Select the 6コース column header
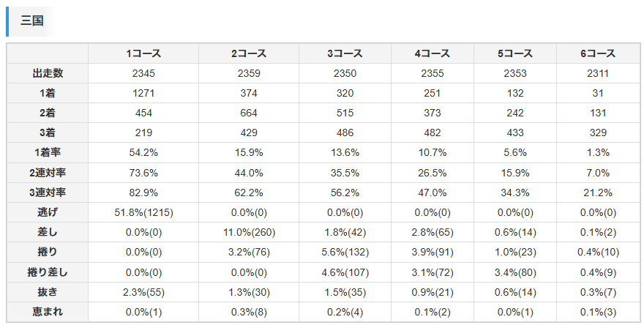The image size is (644, 325). coord(598,53)
